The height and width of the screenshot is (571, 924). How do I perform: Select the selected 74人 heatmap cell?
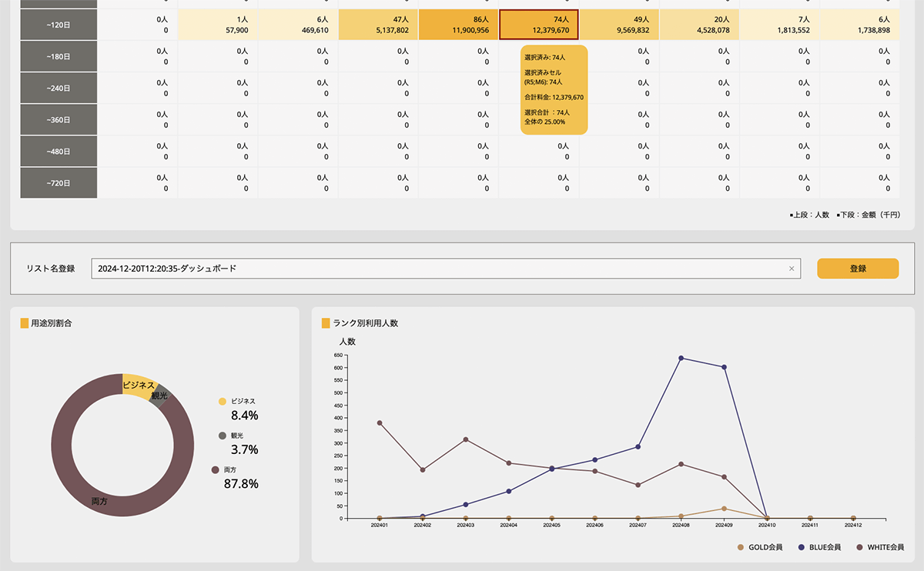click(x=538, y=25)
